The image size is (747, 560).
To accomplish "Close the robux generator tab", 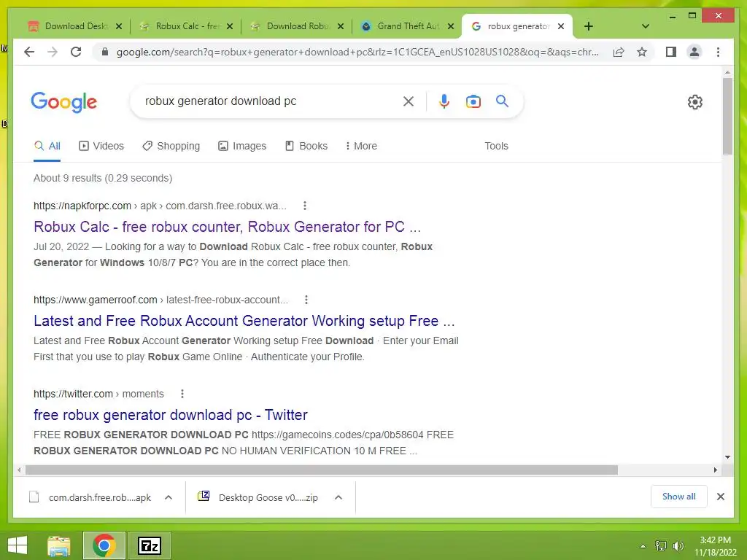I will 561,26.
